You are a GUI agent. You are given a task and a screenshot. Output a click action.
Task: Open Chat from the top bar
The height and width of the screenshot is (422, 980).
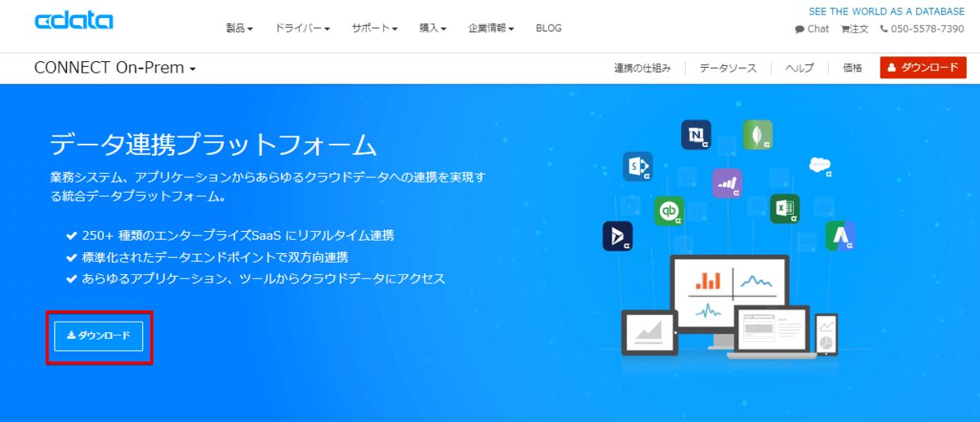pos(812,29)
